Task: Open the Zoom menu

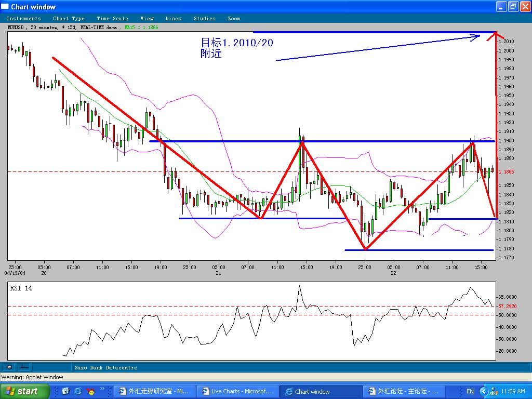Action: (234, 19)
